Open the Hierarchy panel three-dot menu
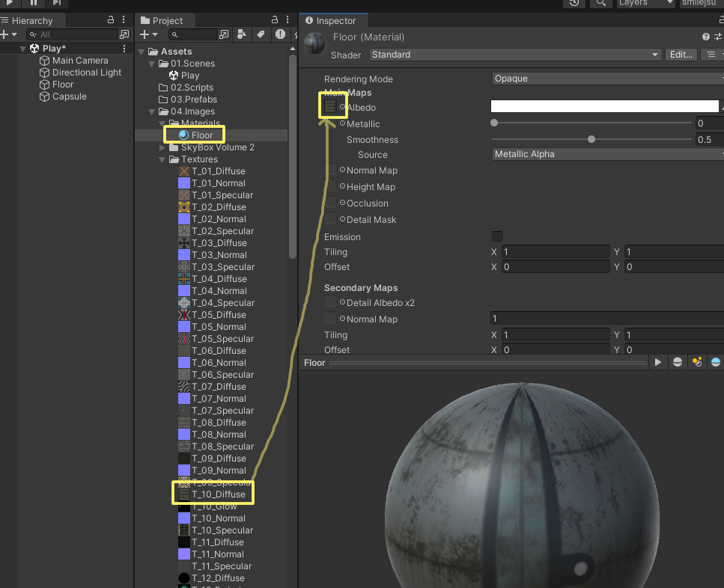This screenshot has height=588, width=724. 124,20
